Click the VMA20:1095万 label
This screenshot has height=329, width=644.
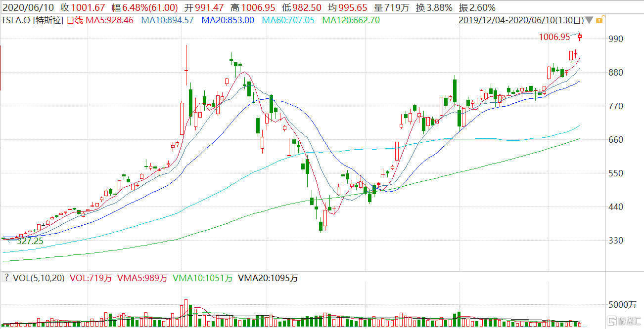268,278
